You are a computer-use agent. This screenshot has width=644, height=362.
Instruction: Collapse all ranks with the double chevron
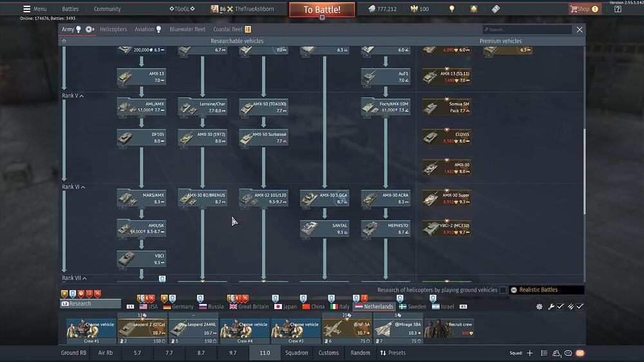point(64,41)
